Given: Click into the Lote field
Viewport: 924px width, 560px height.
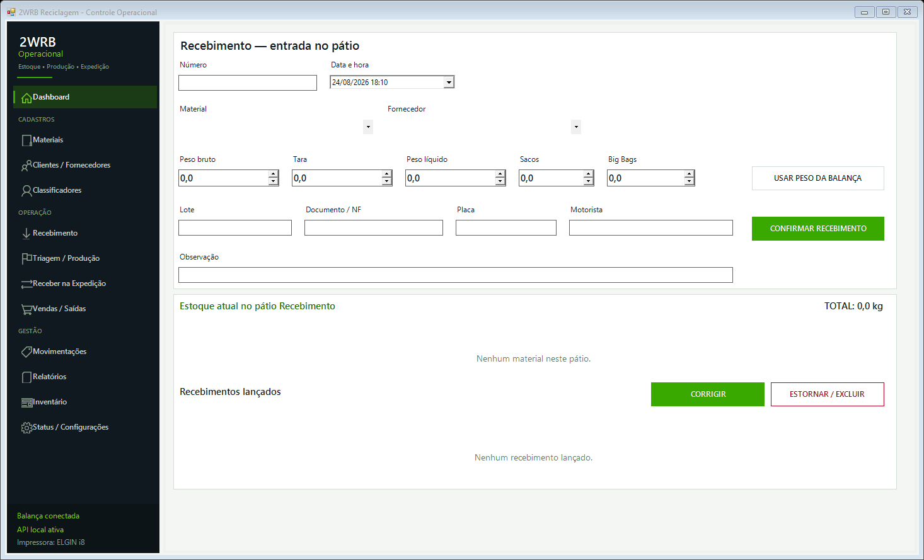Looking at the screenshot, I should (235, 227).
